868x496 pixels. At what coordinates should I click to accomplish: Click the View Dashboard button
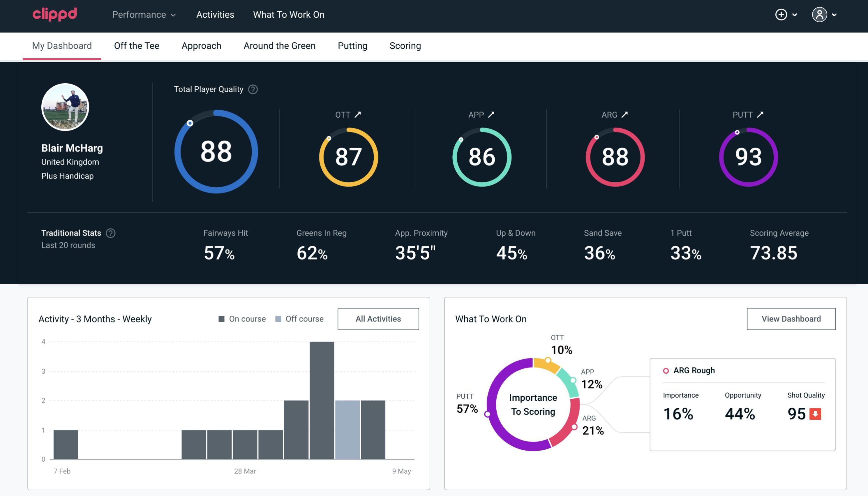pyautogui.click(x=790, y=318)
